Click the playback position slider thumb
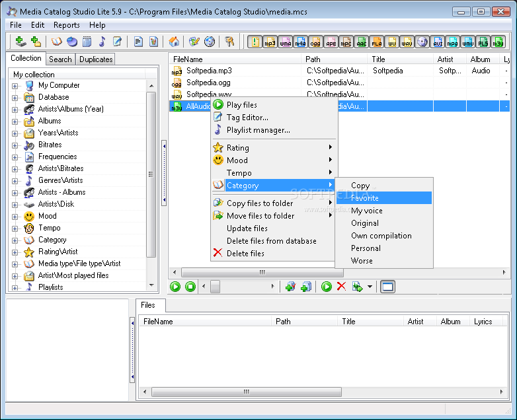The image size is (517, 420). click(x=215, y=287)
